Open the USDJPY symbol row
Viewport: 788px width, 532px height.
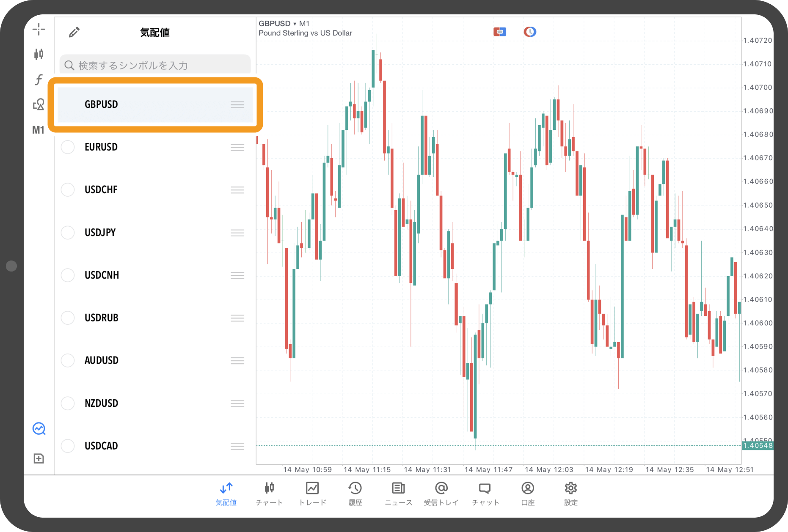(x=155, y=233)
